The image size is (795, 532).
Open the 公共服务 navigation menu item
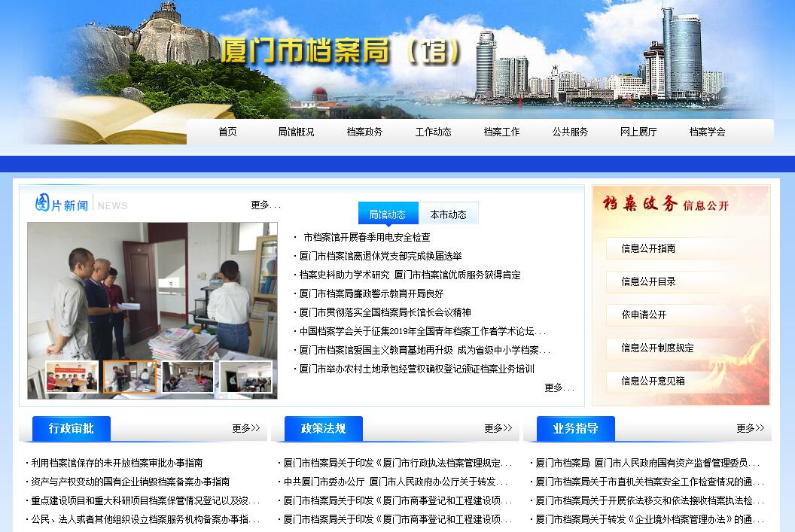[x=570, y=132]
